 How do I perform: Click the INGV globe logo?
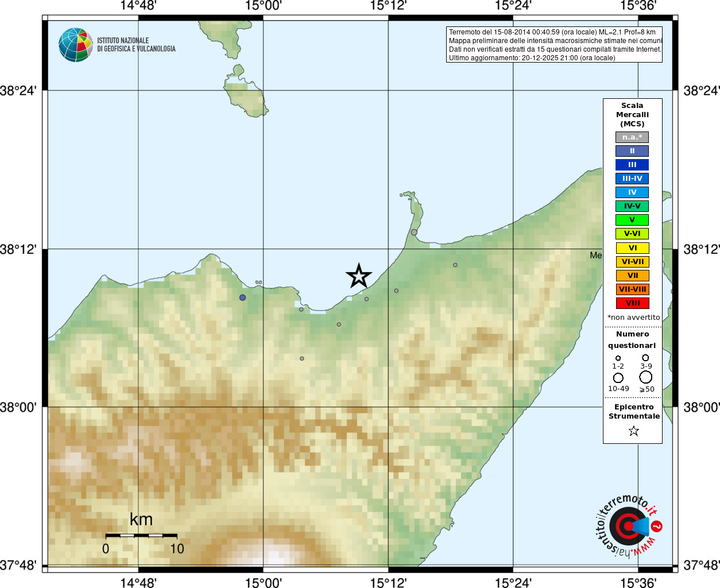(76, 45)
